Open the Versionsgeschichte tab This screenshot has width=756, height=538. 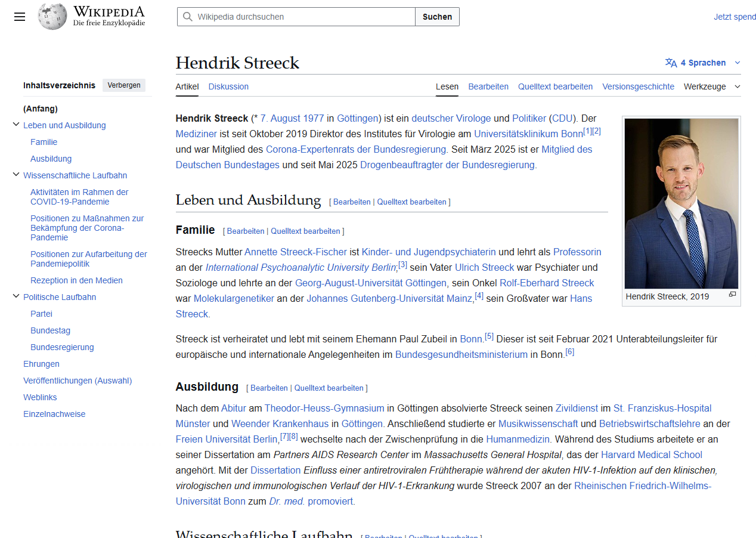coord(638,86)
